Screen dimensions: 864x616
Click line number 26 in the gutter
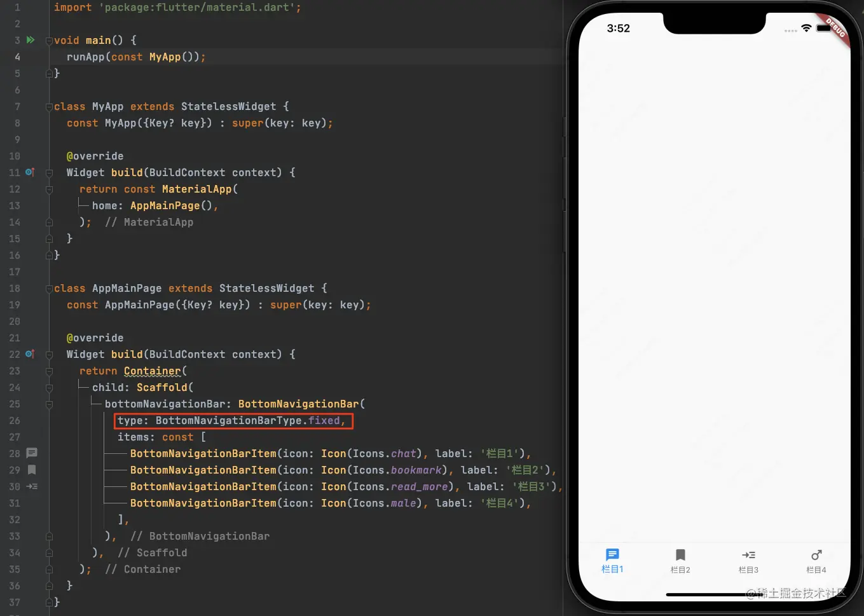click(14, 420)
